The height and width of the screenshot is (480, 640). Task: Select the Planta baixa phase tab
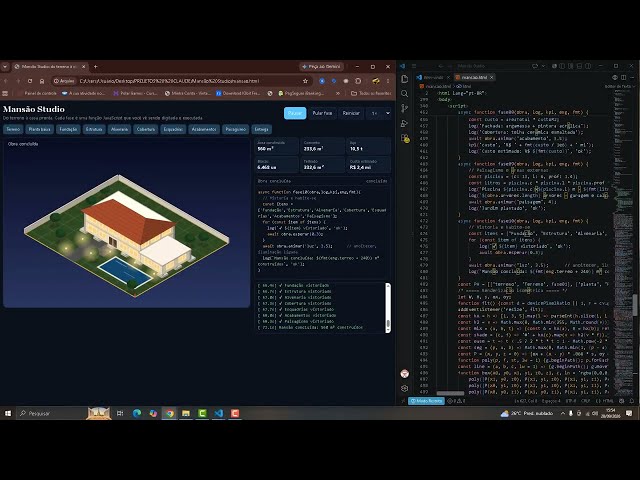click(39, 129)
